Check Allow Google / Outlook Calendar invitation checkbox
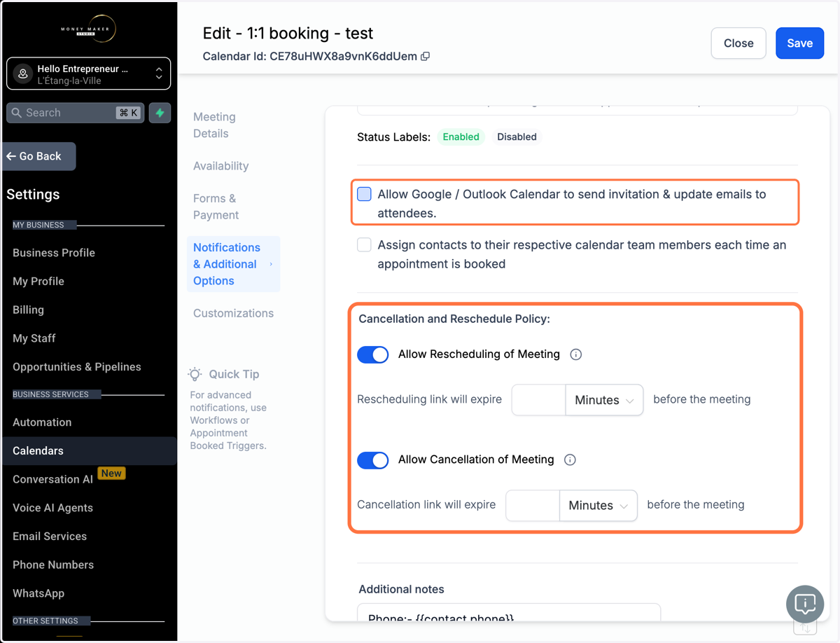This screenshot has height=643, width=840. 364,194
